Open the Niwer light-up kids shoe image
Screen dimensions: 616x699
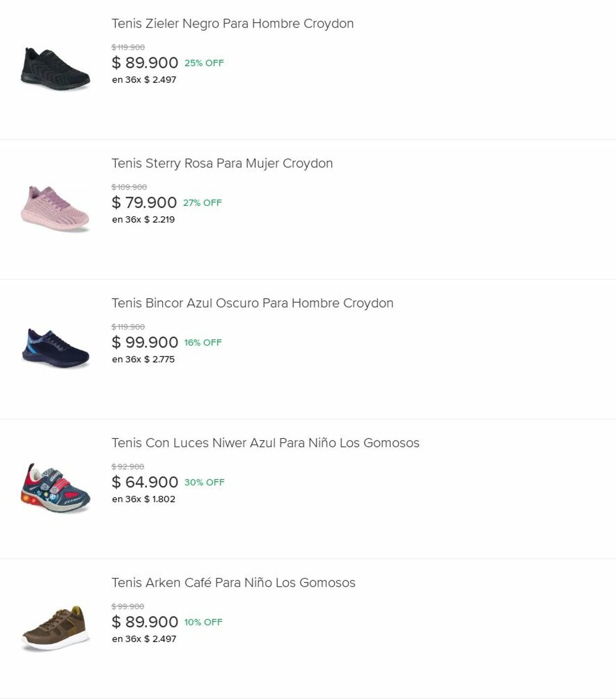[55, 488]
